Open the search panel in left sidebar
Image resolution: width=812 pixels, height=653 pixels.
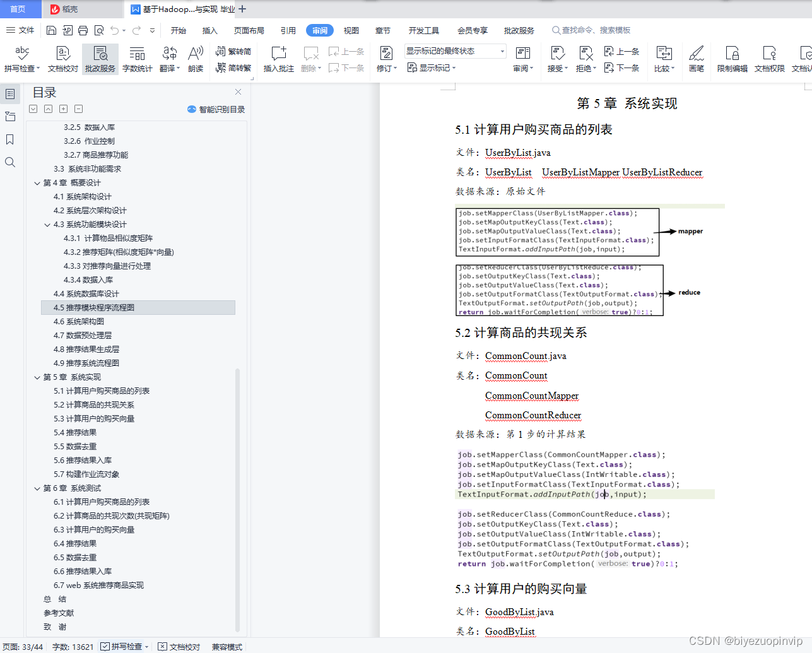[9, 162]
